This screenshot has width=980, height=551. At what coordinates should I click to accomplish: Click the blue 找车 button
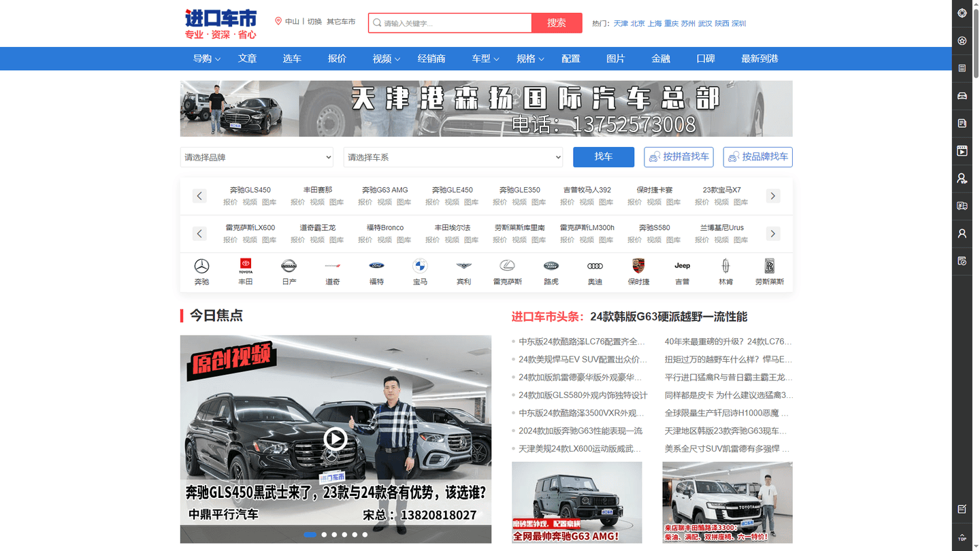604,157
